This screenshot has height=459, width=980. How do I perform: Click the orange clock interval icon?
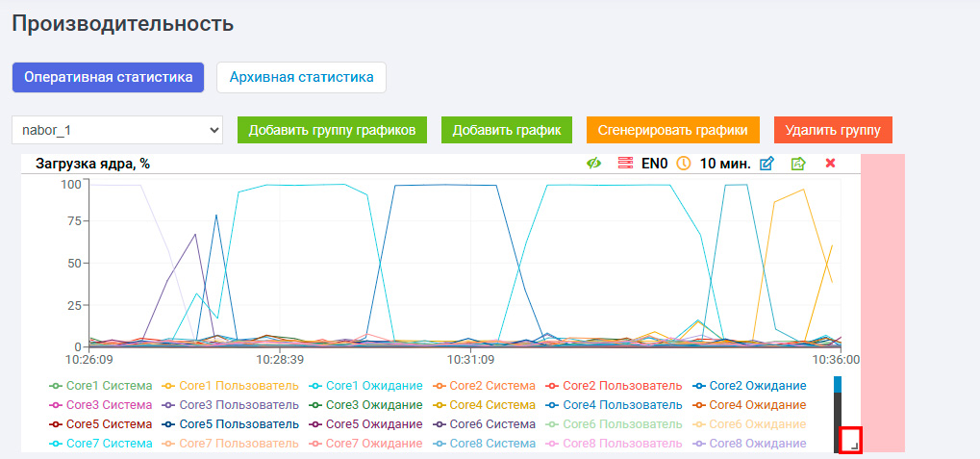coord(684,164)
